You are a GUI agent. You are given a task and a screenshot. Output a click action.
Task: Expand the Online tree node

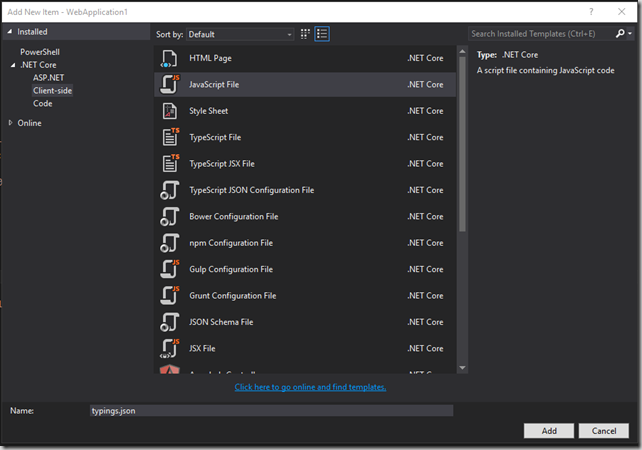pos(10,123)
